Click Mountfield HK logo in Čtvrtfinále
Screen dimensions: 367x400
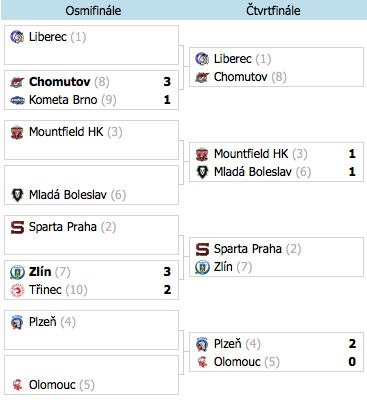tap(202, 154)
